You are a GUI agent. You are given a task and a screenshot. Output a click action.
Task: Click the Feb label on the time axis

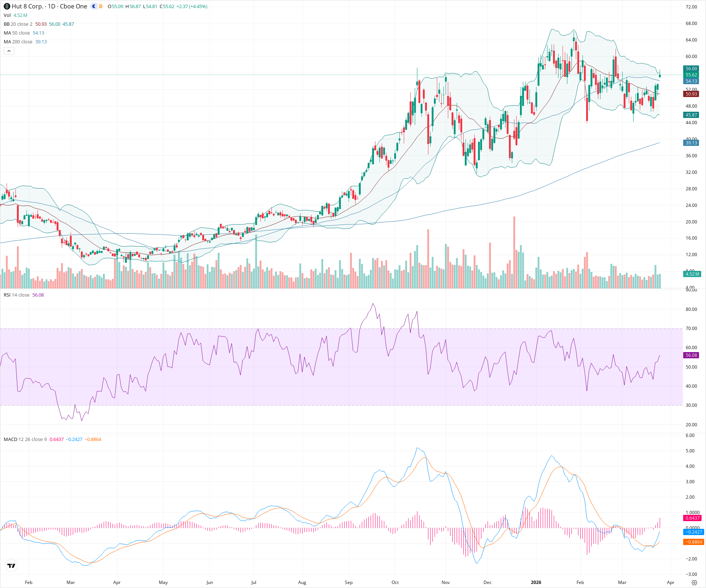[28, 582]
